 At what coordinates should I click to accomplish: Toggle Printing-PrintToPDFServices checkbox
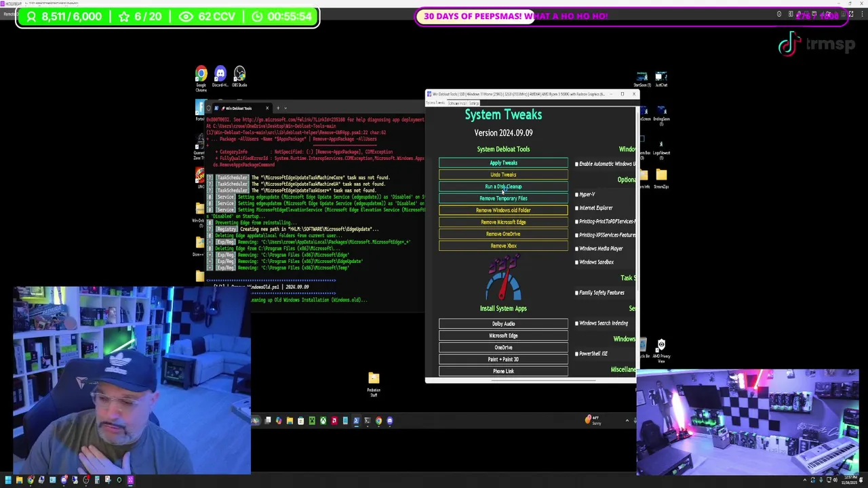tap(577, 222)
